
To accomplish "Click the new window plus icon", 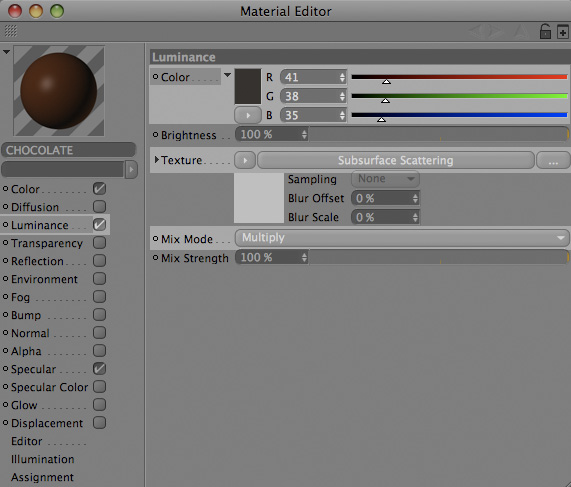I will click(562, 32).
